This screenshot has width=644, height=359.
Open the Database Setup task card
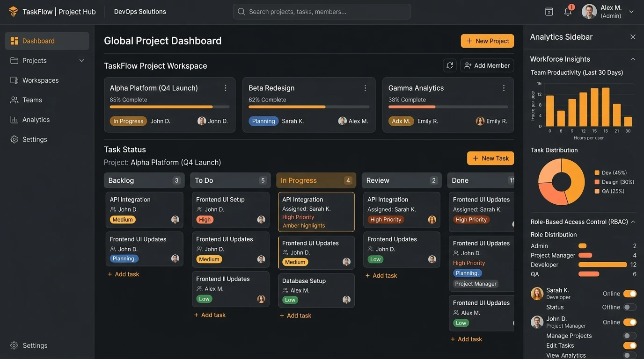pos(316,290)
